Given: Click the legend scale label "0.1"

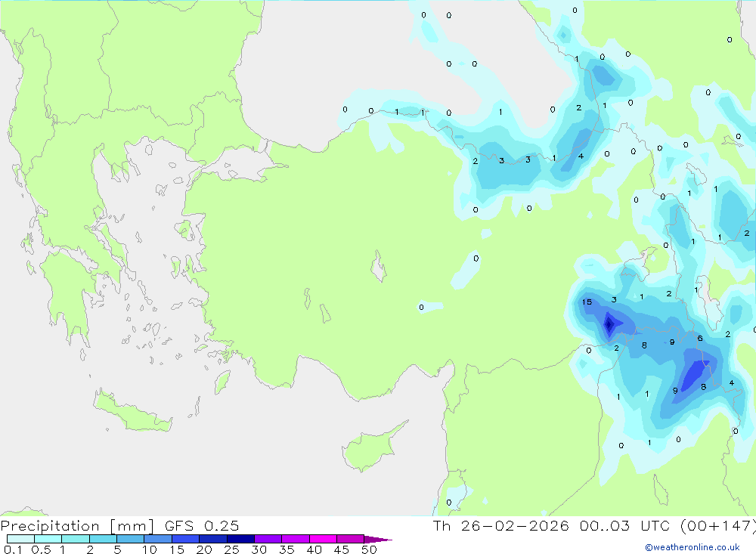Looking at the screenshot, I should coord(13,549).
